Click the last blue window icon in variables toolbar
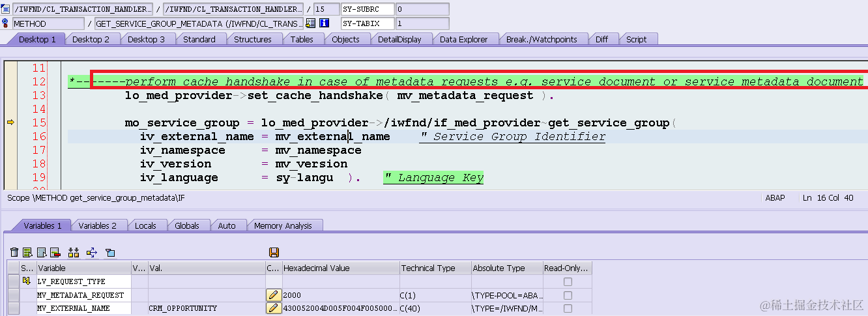 110,252
